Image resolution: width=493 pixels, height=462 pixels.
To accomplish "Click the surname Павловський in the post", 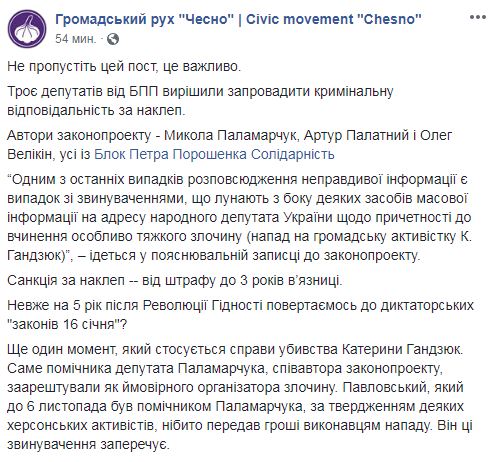I will click(x=382, y=387).
